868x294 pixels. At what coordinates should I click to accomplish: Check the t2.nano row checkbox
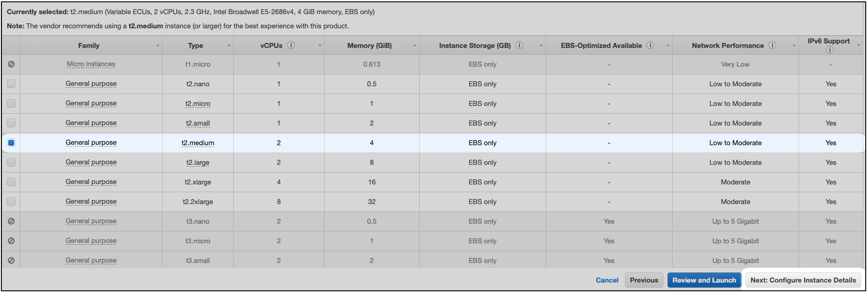coord(11,84)
